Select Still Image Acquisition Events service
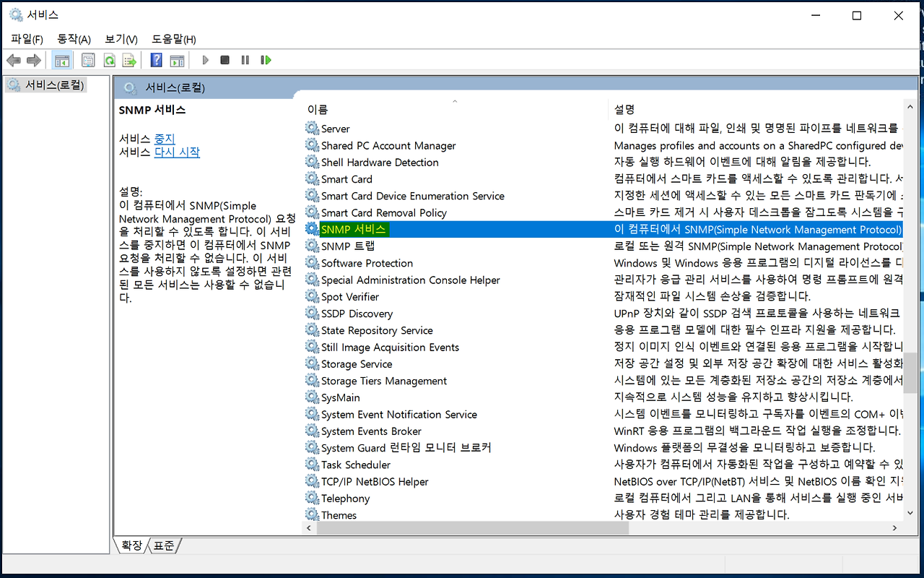 coord(391,348)
